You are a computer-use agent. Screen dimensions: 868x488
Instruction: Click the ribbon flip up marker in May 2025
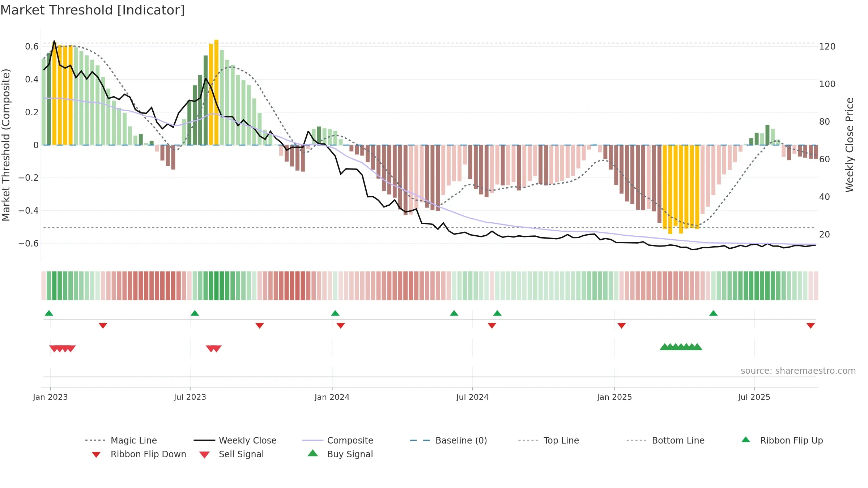pos(714,313)
